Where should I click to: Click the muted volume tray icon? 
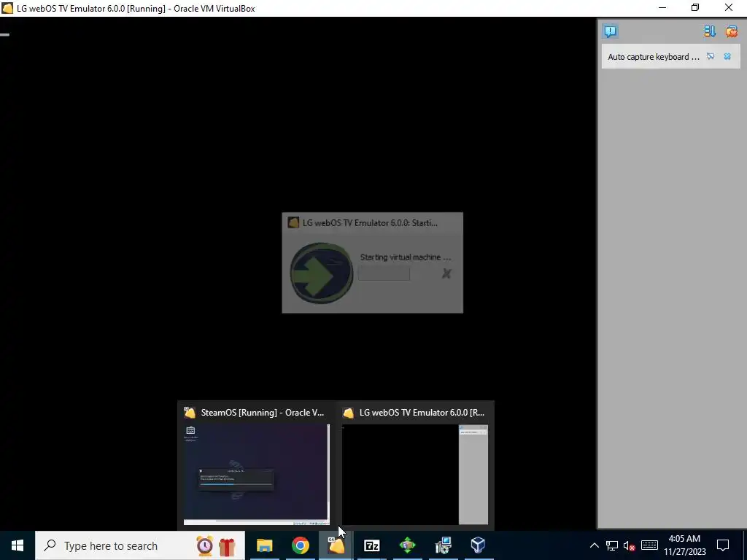coord(630,545)
